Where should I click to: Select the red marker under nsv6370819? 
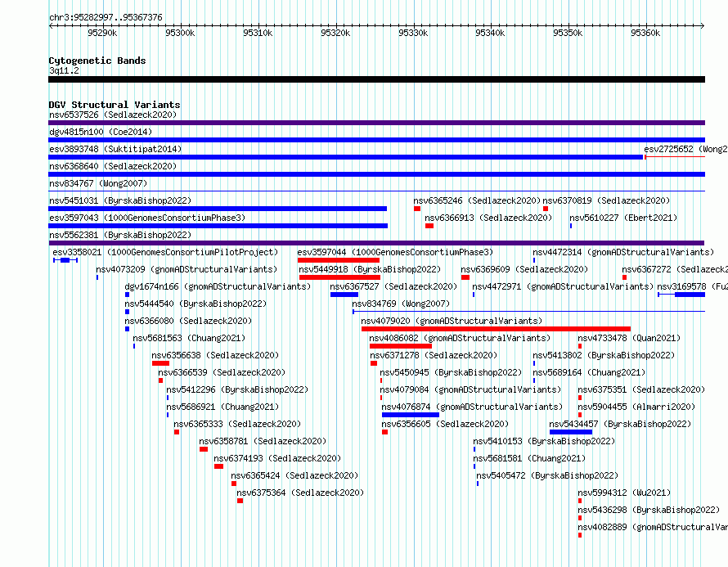[x=546, y=209]
